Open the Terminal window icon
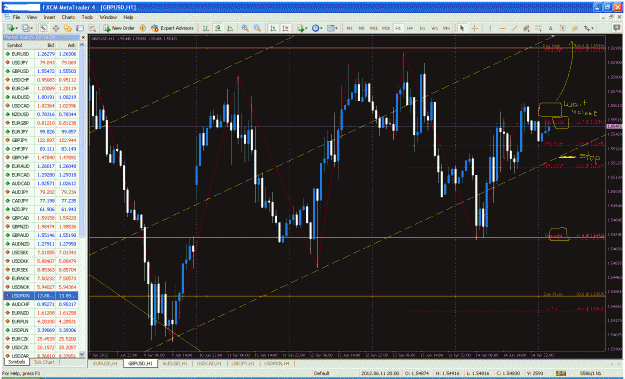Image resolution: width=625 pixels, height=379 pixels. coord(80,28)
